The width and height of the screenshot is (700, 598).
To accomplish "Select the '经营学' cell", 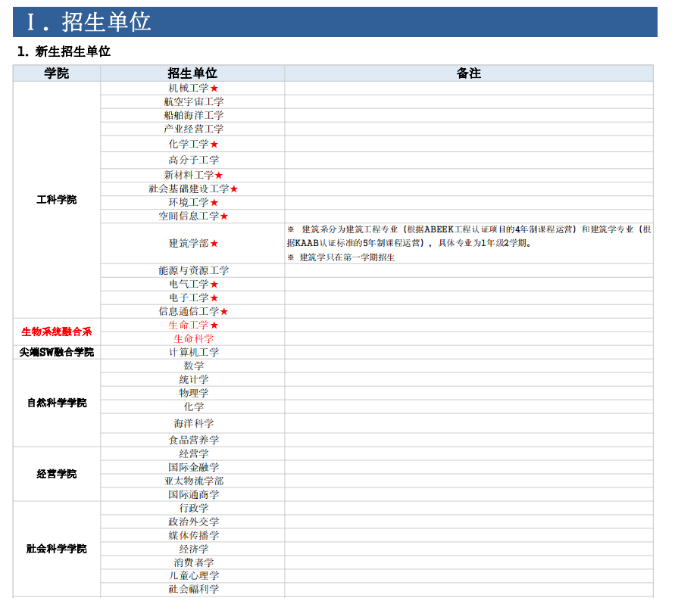I will [192, 453].
